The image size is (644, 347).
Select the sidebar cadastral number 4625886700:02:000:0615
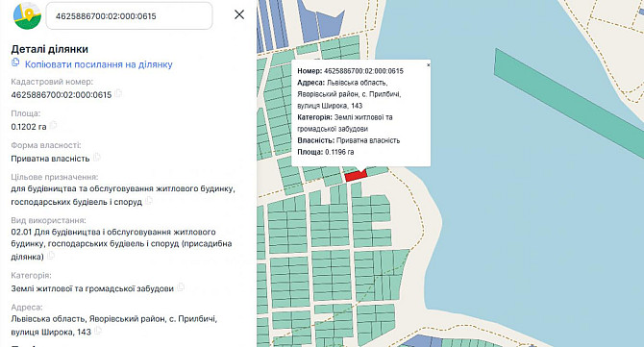point(62,95)
